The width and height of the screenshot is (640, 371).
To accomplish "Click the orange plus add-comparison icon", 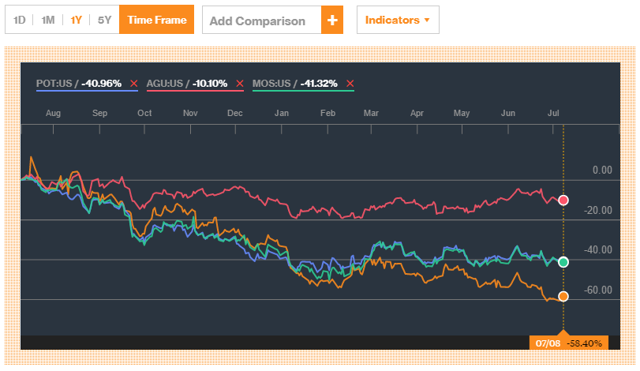I will coord(332,20).
